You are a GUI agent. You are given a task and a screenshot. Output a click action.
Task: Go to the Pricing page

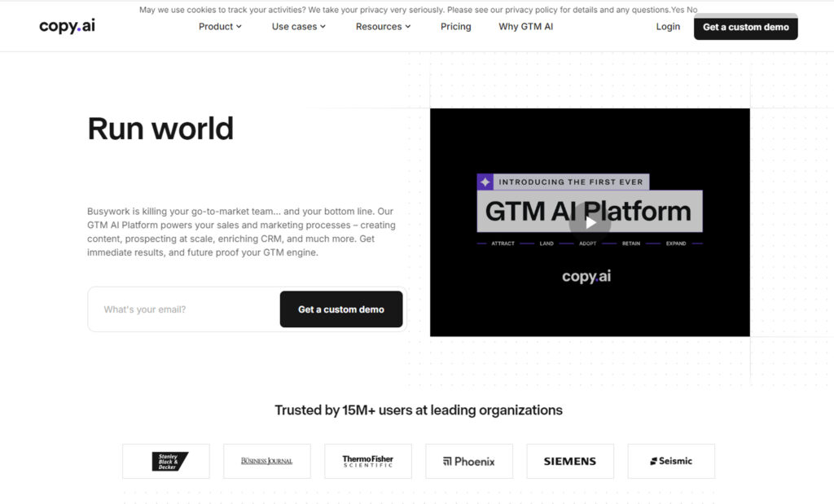[455, 27]
